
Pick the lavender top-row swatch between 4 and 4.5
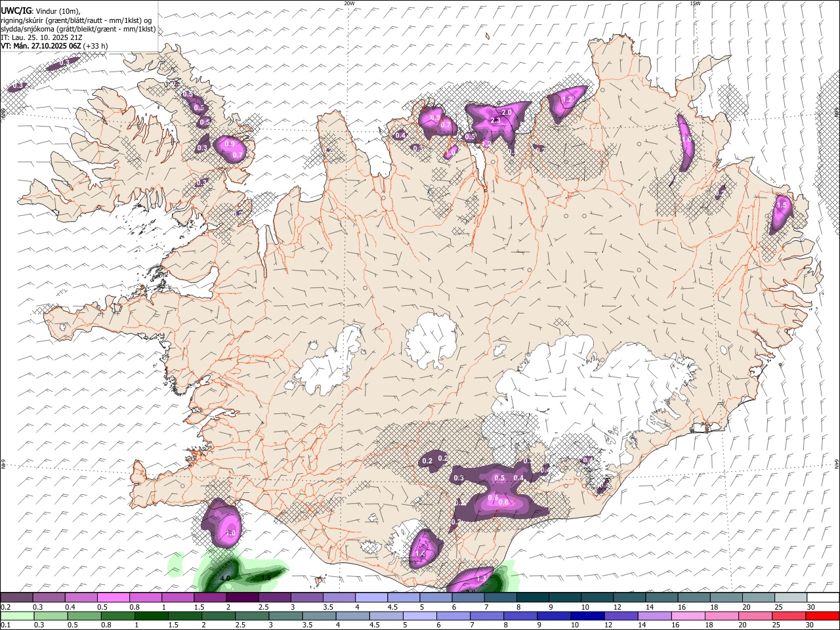(x=371, y=597)
